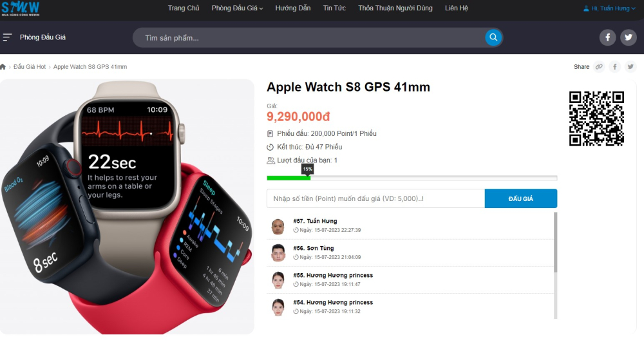Open Tin Tức menu item
Screen dimensions: 644x344
pyautogui.click(x=334, y=8)
